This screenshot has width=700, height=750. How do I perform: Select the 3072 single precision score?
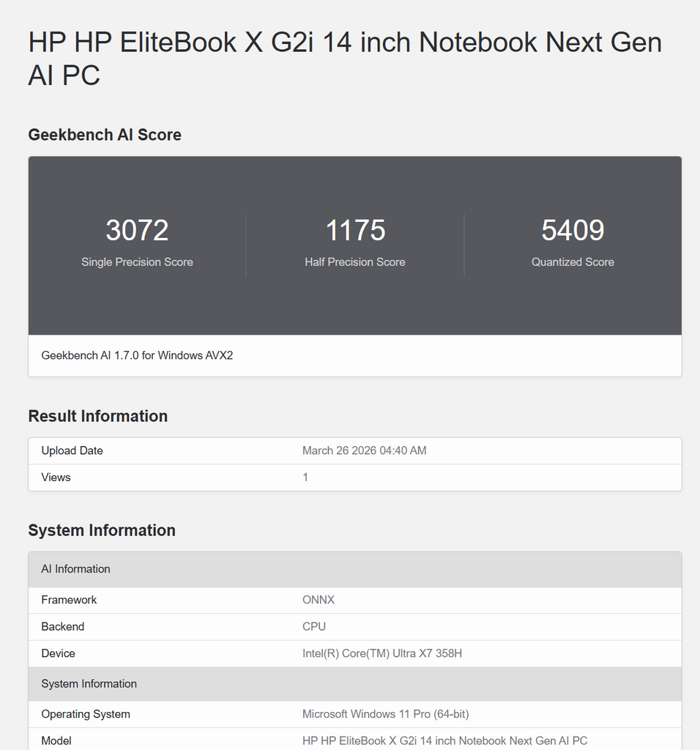click(137, 231)
